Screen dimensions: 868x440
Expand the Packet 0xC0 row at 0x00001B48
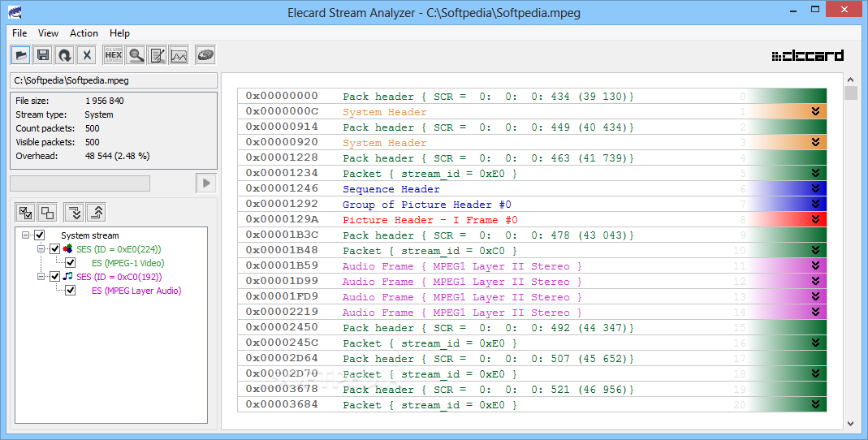tap(815, 251)
